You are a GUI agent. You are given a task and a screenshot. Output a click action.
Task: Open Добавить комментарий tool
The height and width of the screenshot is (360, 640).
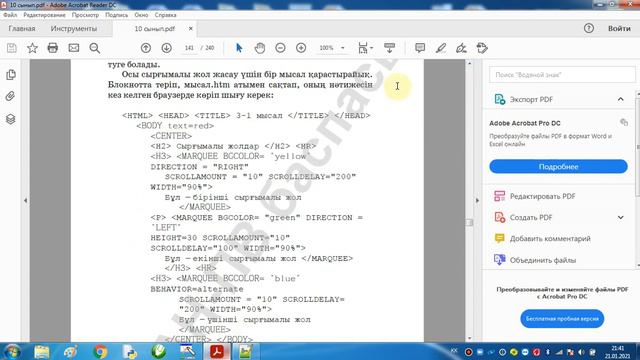[x=542, y=239]
